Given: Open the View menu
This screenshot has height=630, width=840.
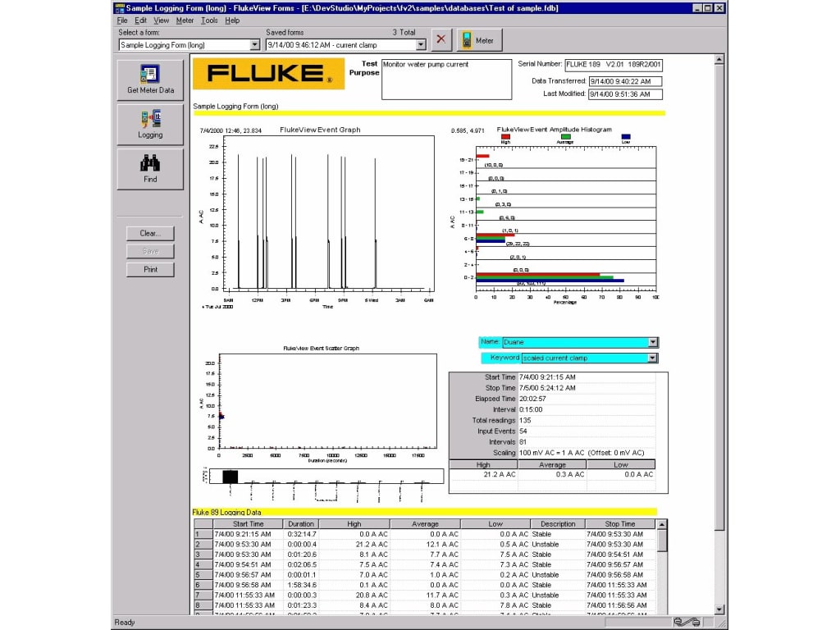Looking at the screenshot, I should tap(161, 21).
